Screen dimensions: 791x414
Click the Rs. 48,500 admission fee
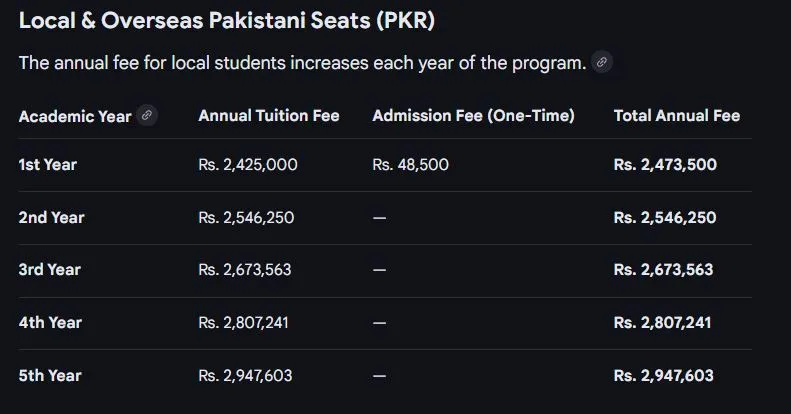coord(410,165)
